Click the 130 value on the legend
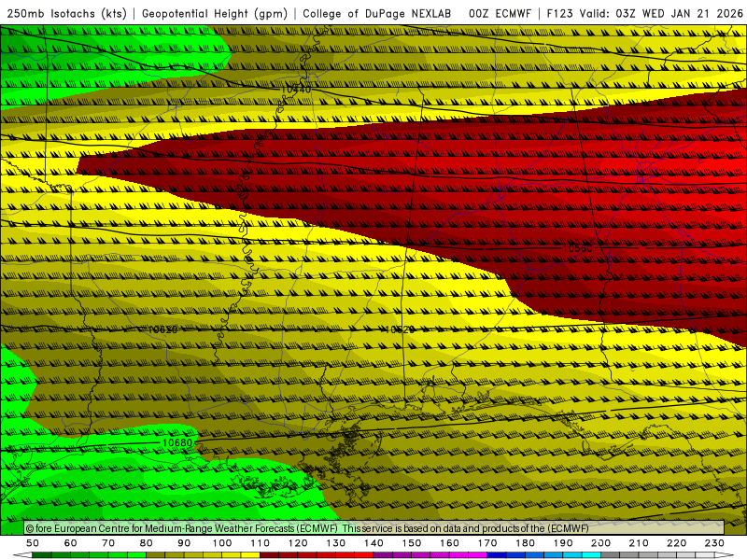This screenshot has height=560, width=747. 336,543
